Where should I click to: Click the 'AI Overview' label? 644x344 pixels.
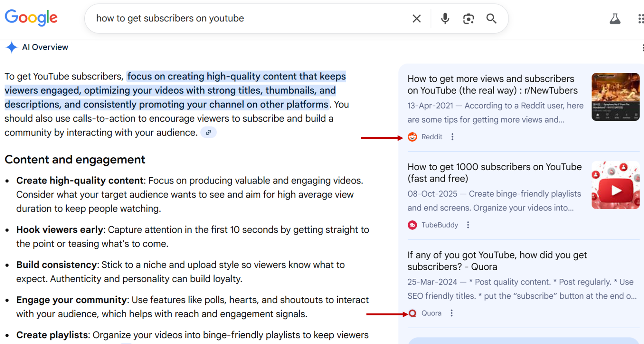point(45,47)
